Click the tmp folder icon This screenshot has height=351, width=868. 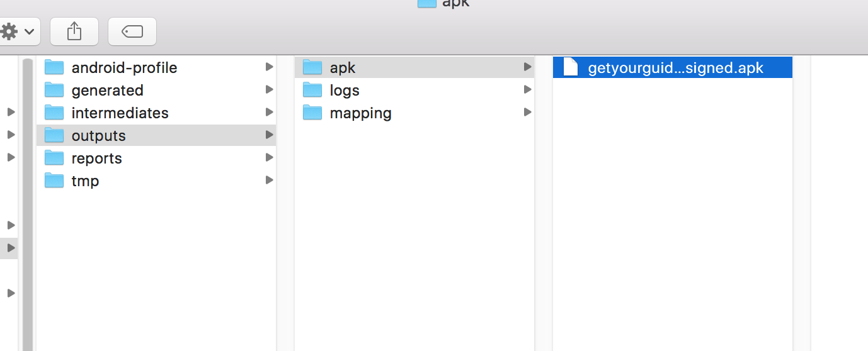(54, 181)
